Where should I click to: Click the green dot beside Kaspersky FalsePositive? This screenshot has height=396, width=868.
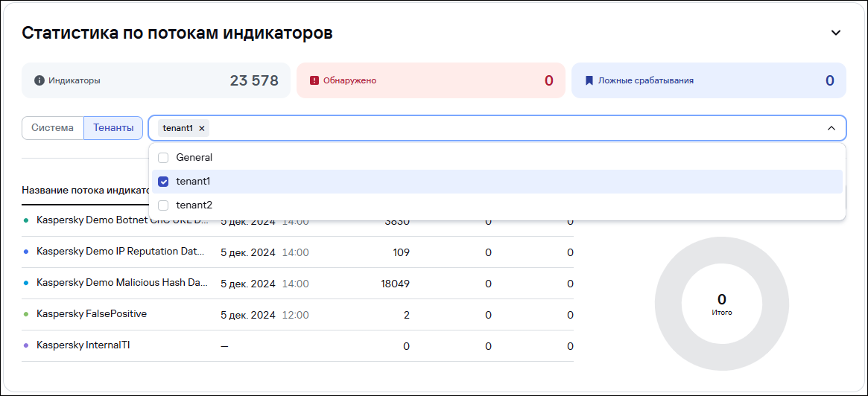(26, 314)
